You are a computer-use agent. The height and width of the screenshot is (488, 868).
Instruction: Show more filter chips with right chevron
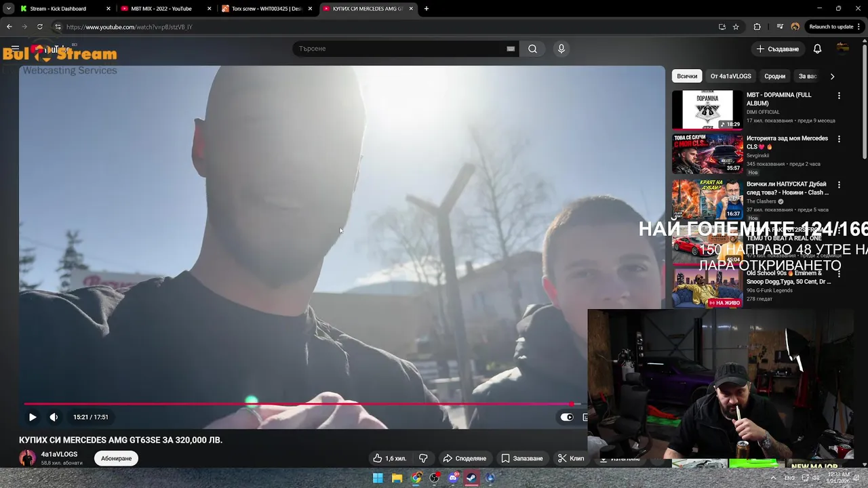tap(832, 77)
